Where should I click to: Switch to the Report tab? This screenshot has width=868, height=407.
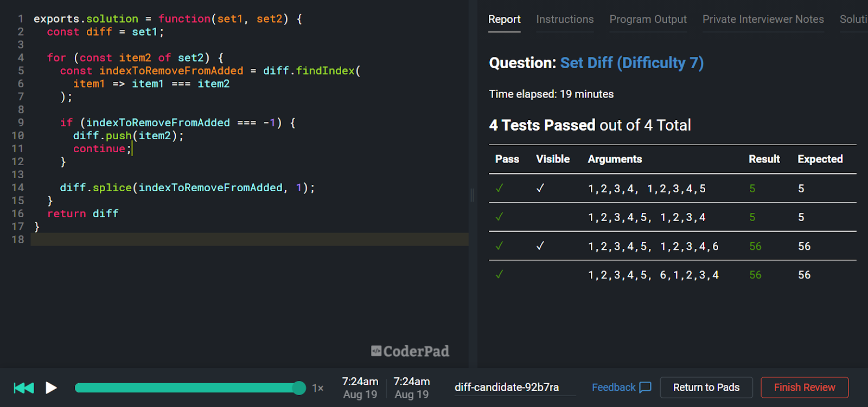(505, 20)
